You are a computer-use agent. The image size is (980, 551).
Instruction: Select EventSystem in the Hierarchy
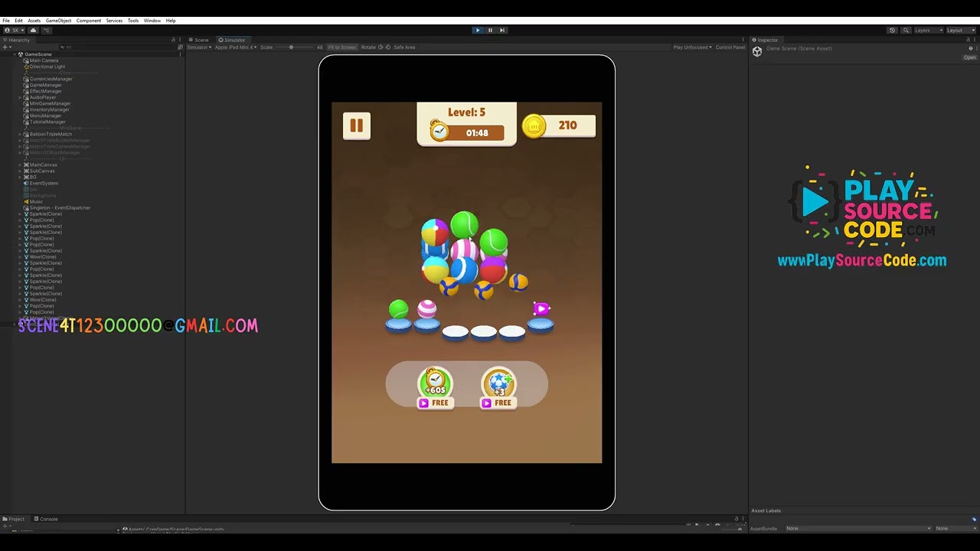[43, 183]
